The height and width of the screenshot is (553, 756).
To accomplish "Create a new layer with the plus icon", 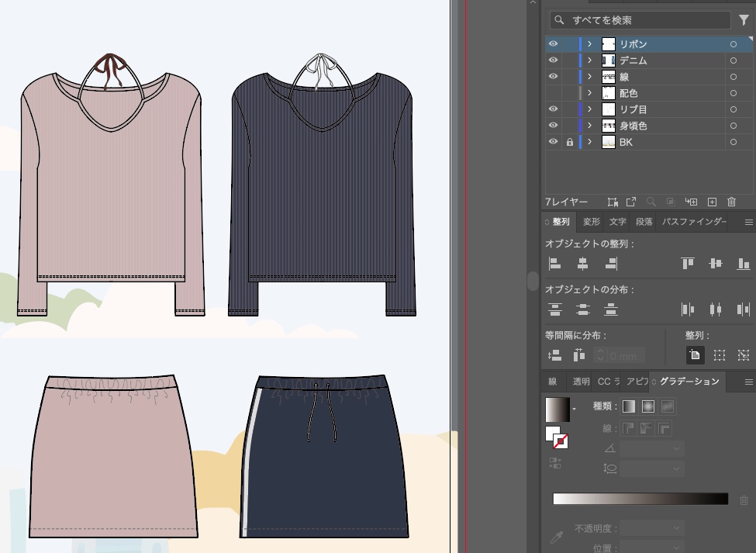I will coord(712,202).
